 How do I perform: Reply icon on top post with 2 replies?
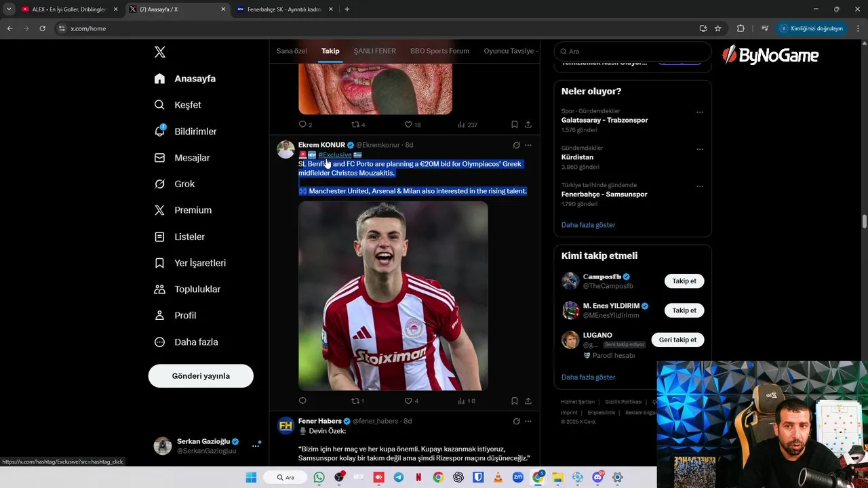pyautogui.click(x=302, y=125)
